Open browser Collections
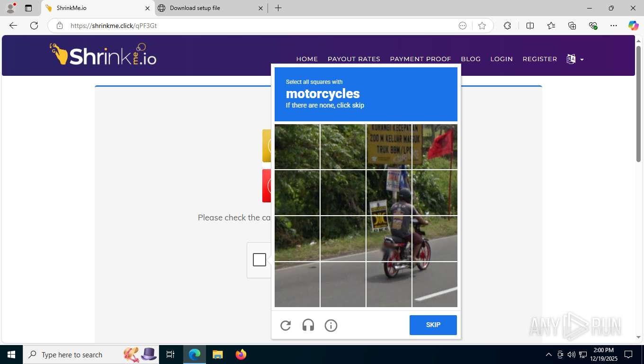The image size is (644, 364). [x=572, y=26]
